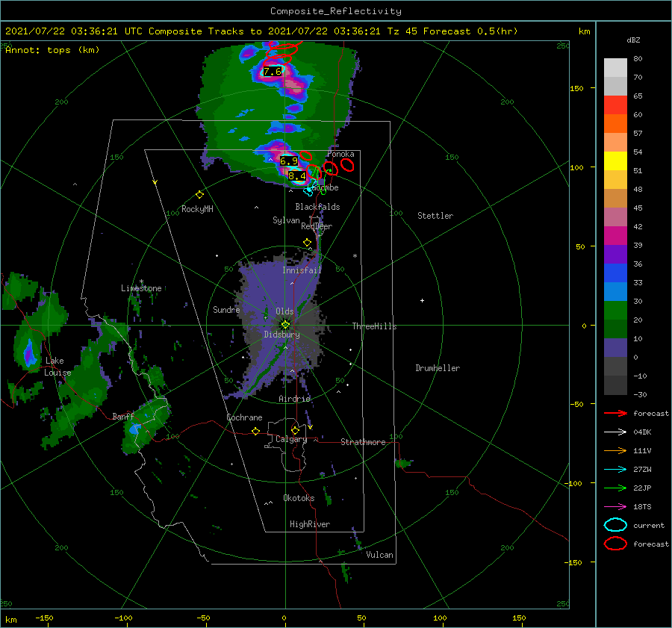Click the yellow diamond marker near RockyMH
Screen dimensions: 672x628
point(199,195)
